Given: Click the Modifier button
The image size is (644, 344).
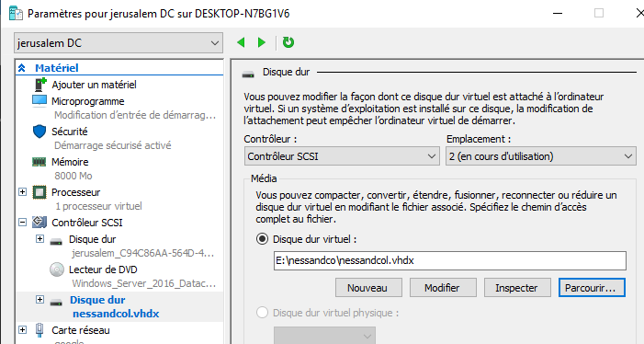Looking at the screenshot, I should click(x=443, y=288).
